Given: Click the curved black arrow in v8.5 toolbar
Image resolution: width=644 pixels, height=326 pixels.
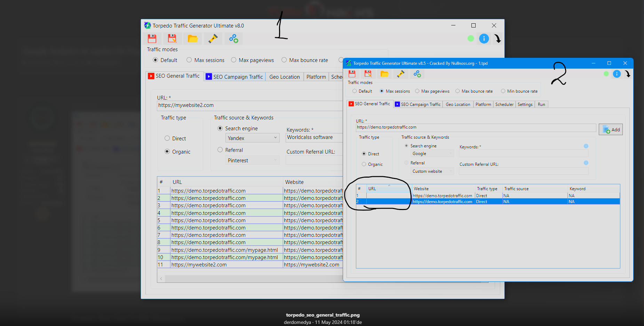Looking at the screenshot, I should (x=627, y=74).
